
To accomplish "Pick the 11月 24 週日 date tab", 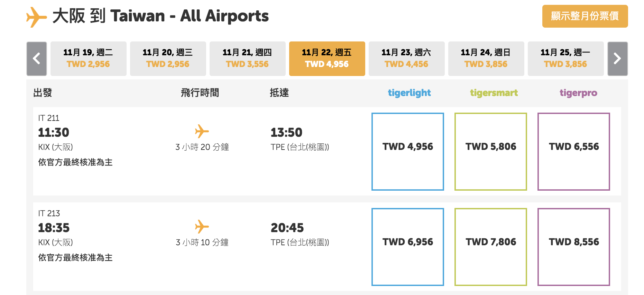I will coord(486,59).
